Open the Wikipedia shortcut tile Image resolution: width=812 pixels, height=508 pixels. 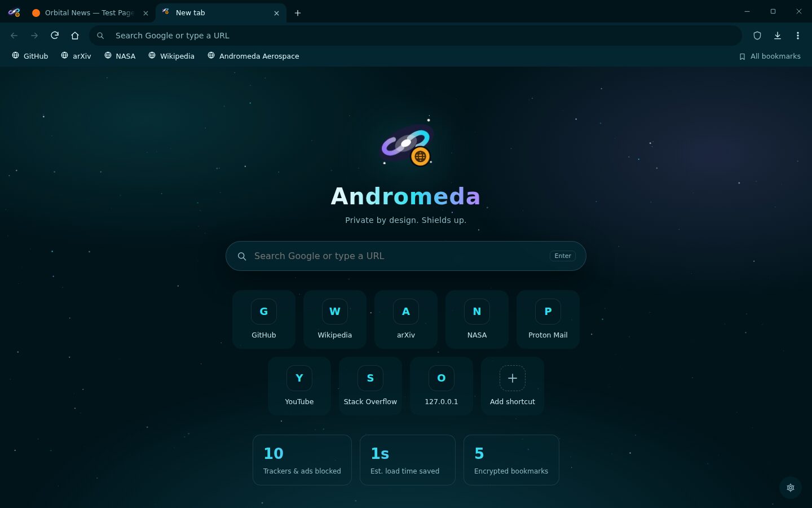pos(335,319)
